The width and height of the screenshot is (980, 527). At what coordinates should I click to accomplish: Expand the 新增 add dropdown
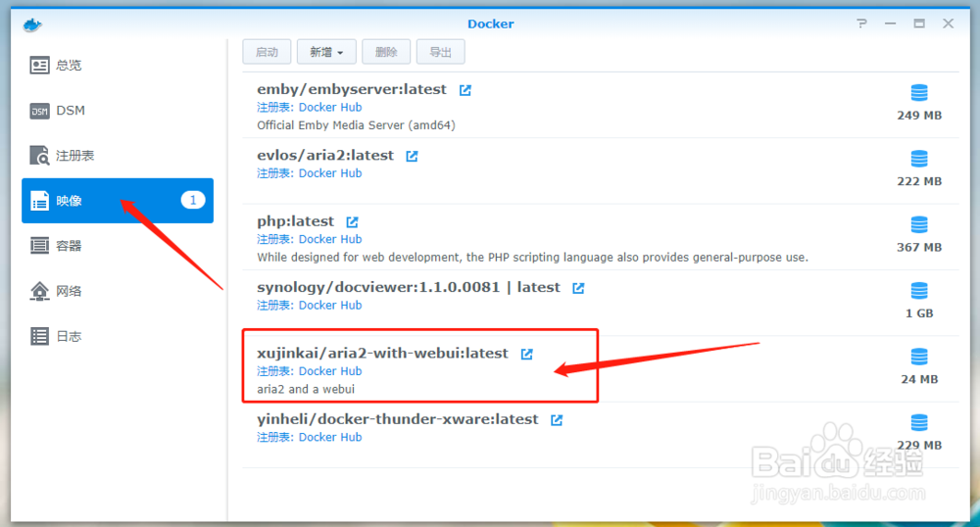(326, 52)
